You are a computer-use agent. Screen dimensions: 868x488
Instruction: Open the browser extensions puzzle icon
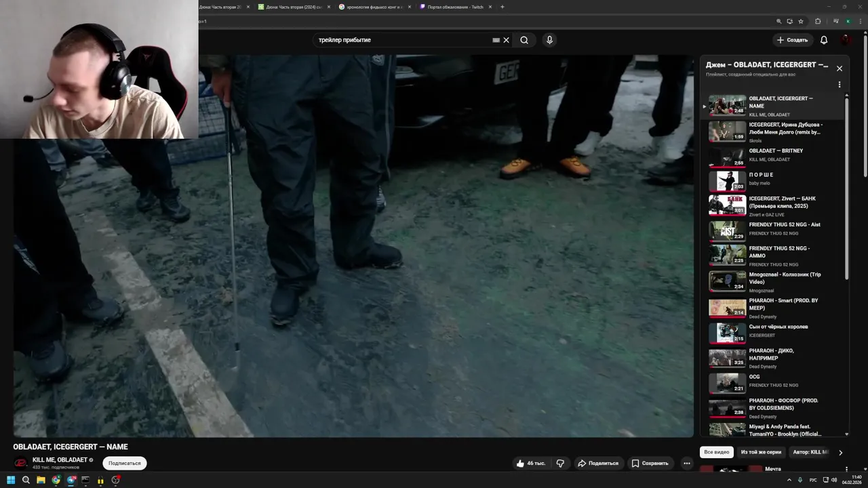818,21
